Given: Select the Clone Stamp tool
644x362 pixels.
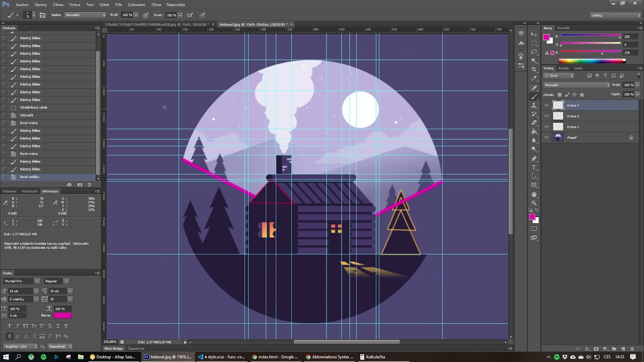Looking at the screenshot, I should [x=534, y=106].
